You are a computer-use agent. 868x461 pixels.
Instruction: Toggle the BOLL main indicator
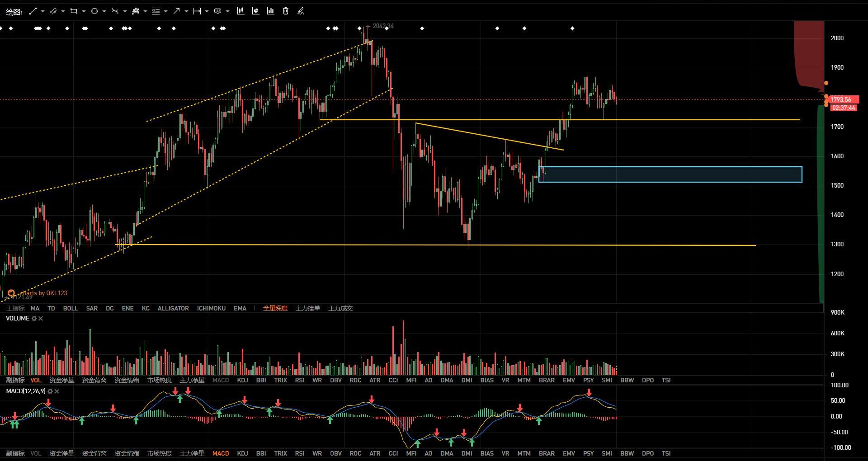(x=71, y=308)
